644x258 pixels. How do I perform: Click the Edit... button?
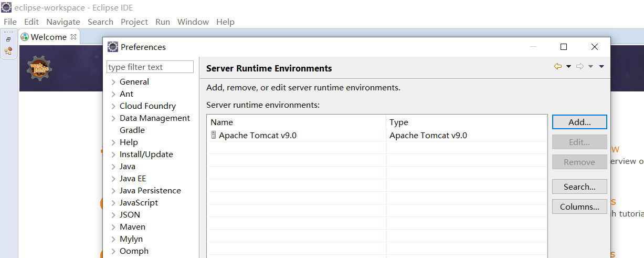click(579, 142)
